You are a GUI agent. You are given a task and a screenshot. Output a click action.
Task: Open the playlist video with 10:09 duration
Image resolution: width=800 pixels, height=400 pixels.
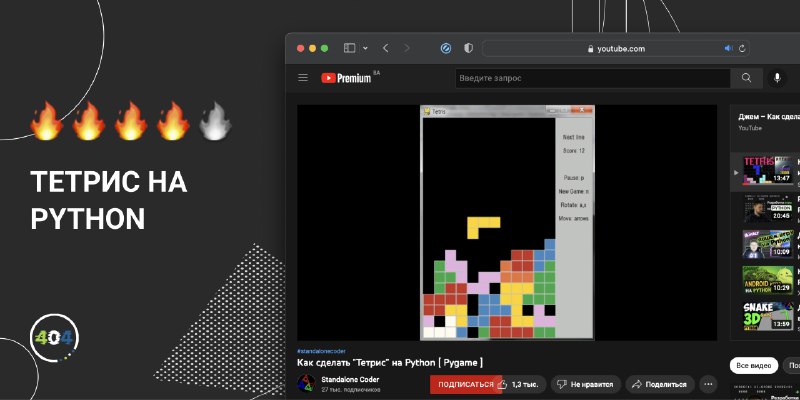coord(768,244)
